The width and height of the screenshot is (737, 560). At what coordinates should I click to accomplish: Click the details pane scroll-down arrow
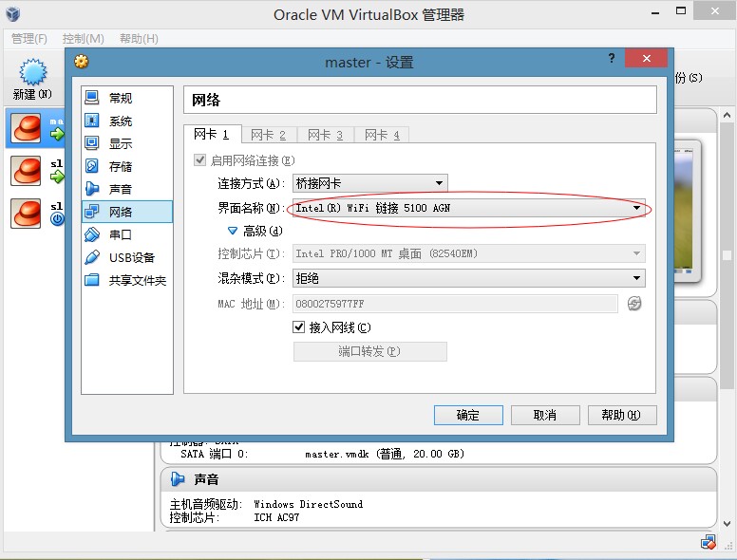[x=727, y=523]
